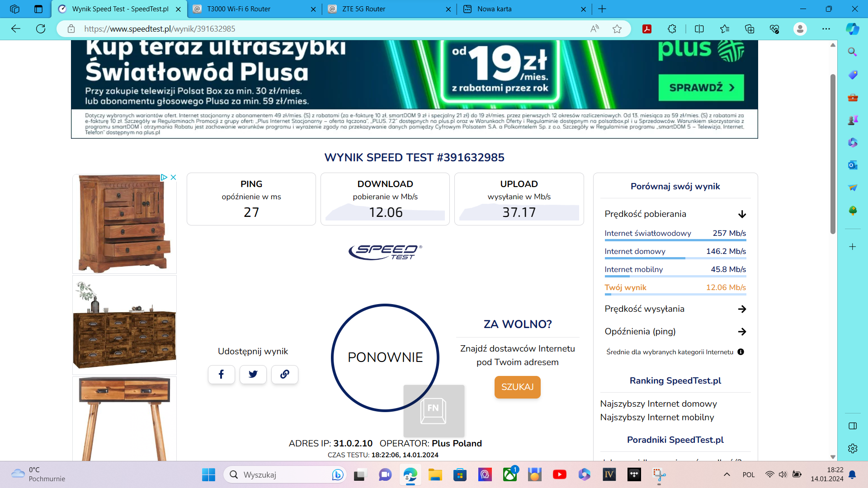Viewport: 868px width, 488px height.
Task: Open the wooden cabinet ad thumbnail
Action: click(x=124, y=224)
